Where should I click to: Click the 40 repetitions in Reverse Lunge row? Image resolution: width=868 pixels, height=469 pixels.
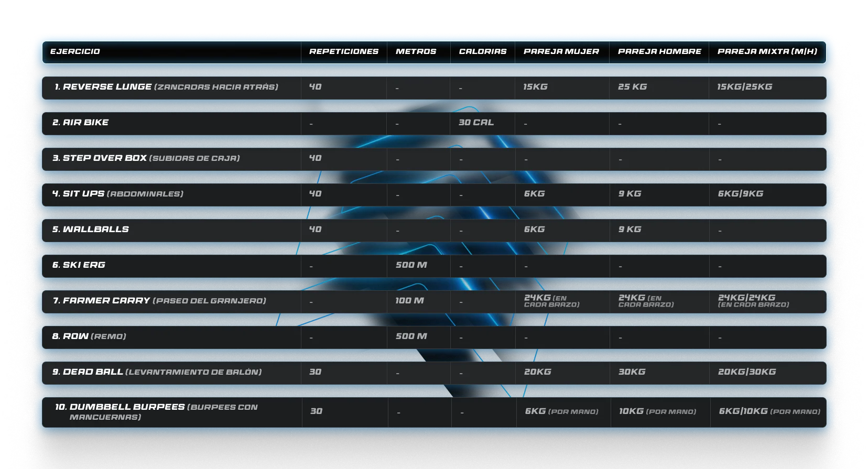pyautogui.click(x=315, y=87)
